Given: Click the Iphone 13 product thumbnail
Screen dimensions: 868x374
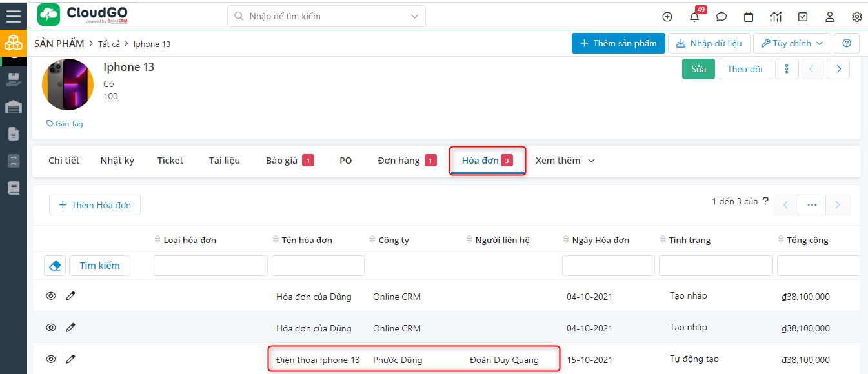Looking at the screenshot, I should tap(68, 84).
